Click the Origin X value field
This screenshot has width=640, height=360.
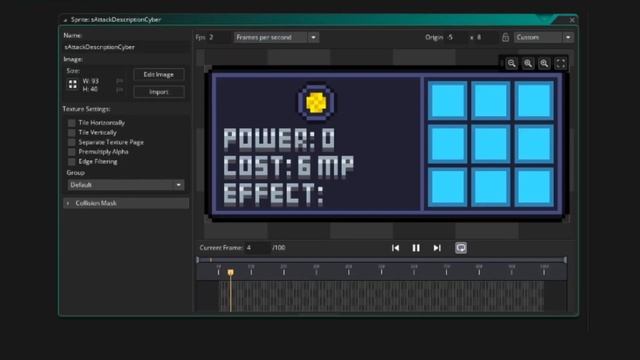[x=456, y=37]
